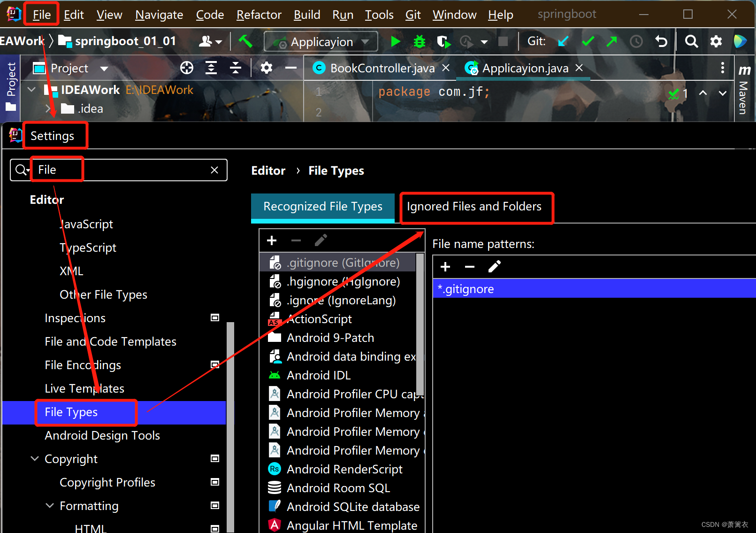This screenshot has width=756, height=533.
Task: Edit recognized file type pencil icon
Action: click(x=321, y=241)
